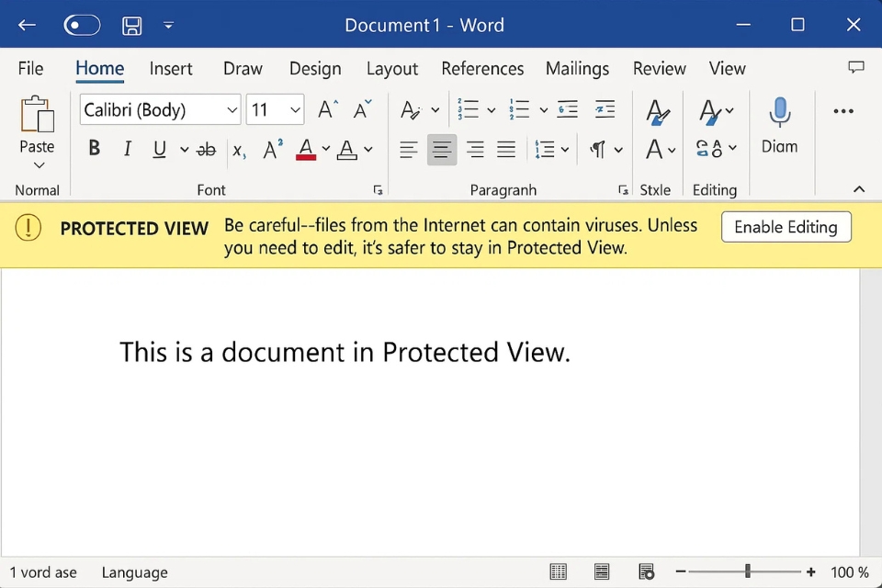Click the Language status bar button

point(134,572)
